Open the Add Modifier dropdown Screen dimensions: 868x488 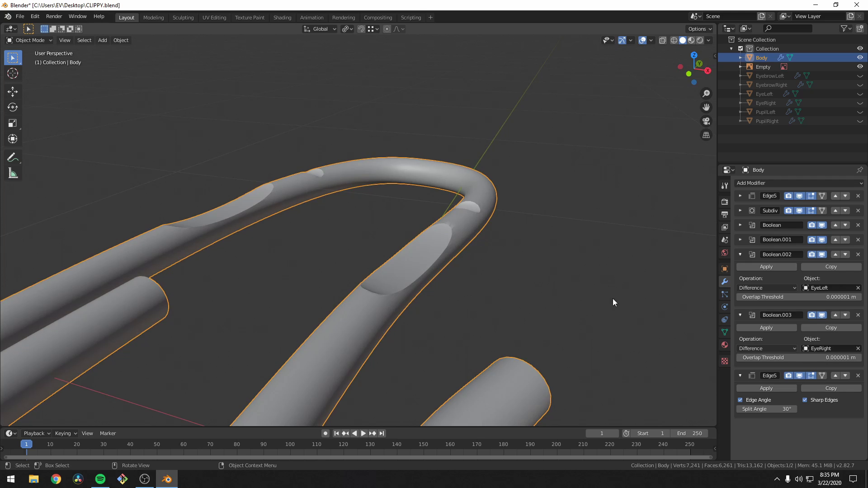tap(799, 183)
